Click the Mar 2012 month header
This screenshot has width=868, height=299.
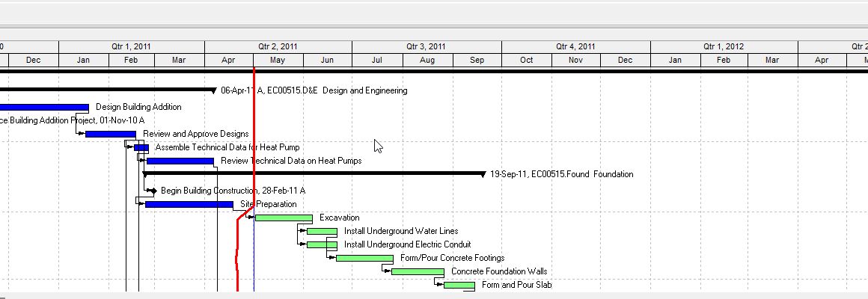pyautogui.click(x=772, y=61)
